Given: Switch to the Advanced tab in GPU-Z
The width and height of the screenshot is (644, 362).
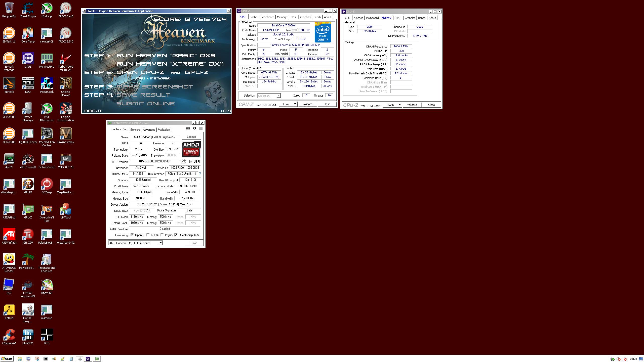Looking at the screenshot, I should point(149,130).
